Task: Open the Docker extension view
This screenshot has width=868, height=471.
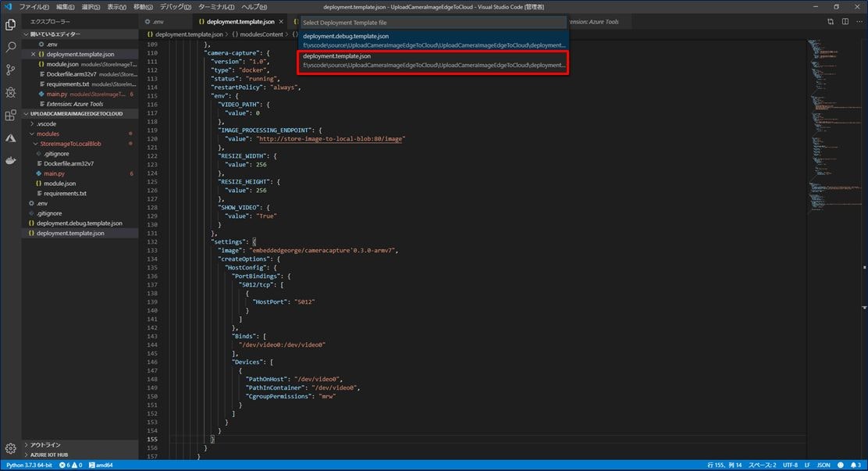Action: click(x=10, y=161)
